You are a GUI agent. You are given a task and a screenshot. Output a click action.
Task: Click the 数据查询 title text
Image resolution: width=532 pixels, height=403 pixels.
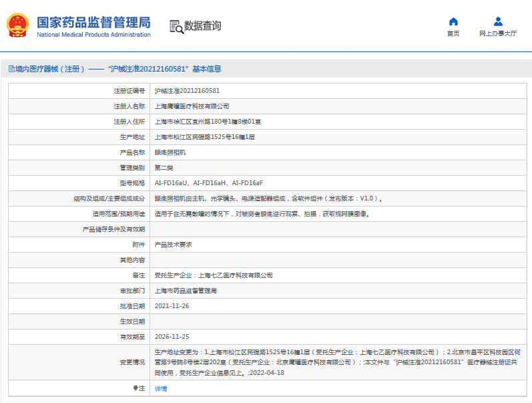point(202,26)
